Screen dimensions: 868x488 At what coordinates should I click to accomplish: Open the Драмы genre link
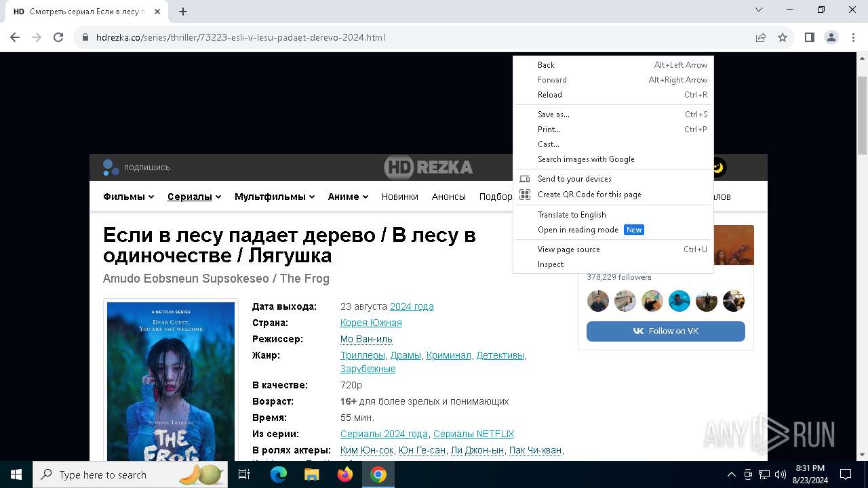[406, 355]
